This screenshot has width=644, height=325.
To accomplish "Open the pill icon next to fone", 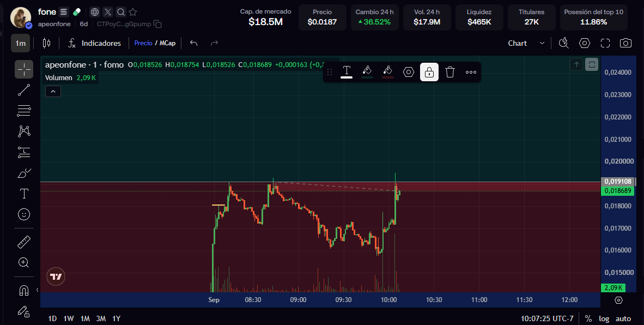I will pyautogui.click(x=76, y=12).
